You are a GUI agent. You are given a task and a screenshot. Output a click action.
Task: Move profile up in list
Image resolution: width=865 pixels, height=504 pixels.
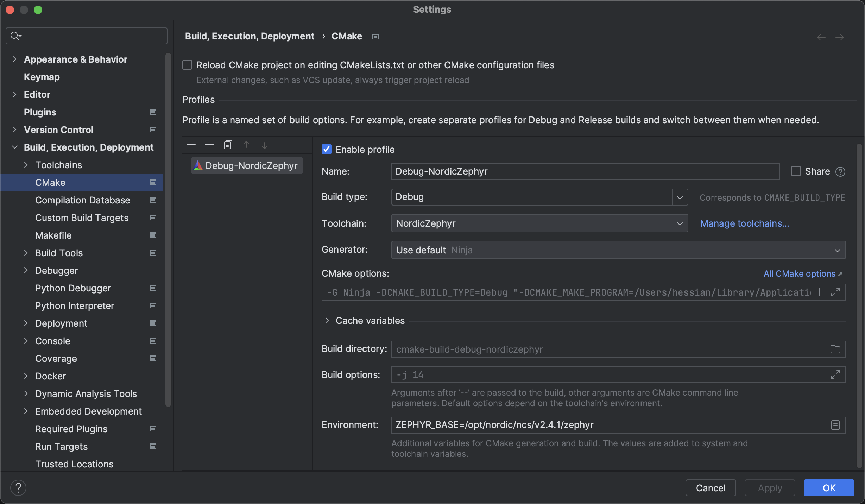pyautogui.click(x=246, y=145)
